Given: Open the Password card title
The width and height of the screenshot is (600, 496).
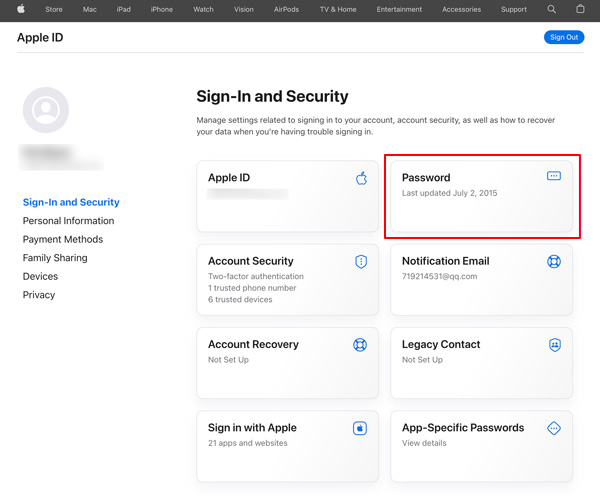Looking at the screenshot, I should coord(426,178).
